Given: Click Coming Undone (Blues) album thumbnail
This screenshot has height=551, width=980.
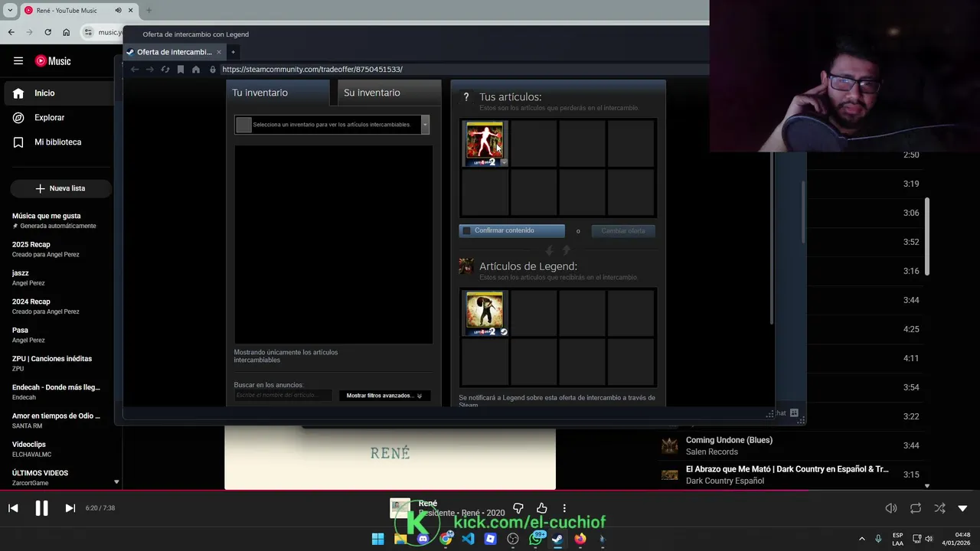Looking at the screenshot, I should coord(670,445).
